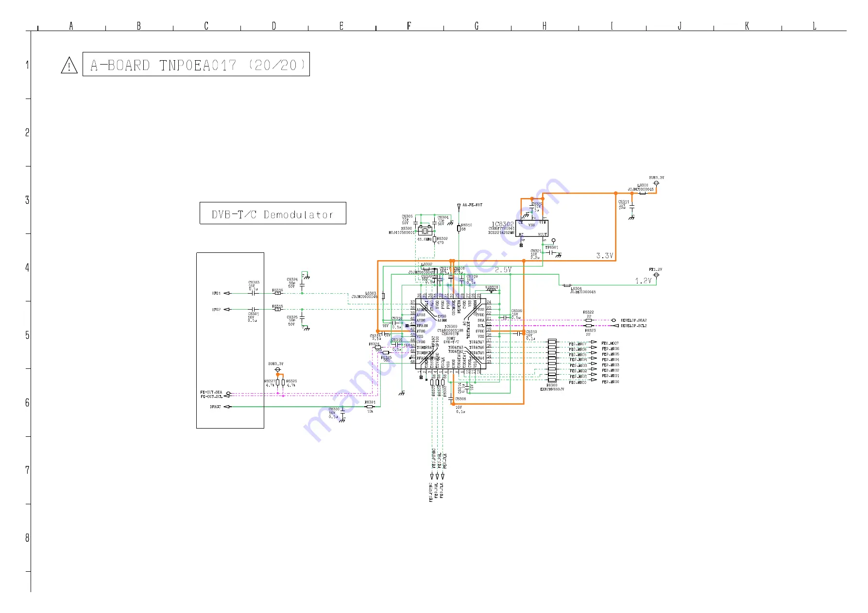The width and height of the screenshot is (868, 613).
Task: Click the L8303 inductor symbol
Action: click(x=383, y=296)
